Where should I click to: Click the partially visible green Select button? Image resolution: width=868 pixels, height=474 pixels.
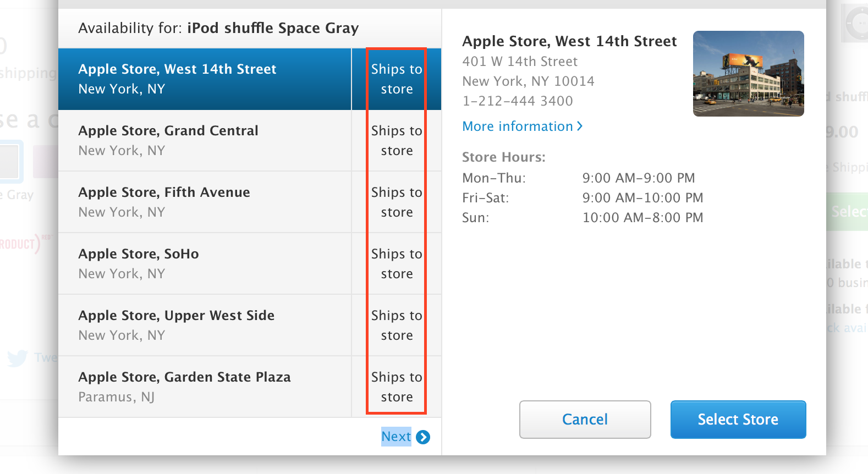851,211
